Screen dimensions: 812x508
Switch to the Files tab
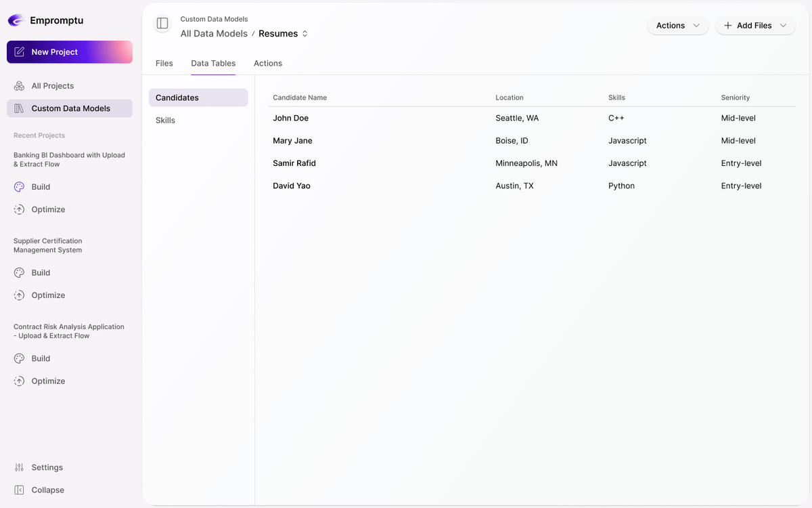click(x=164, y=63)
